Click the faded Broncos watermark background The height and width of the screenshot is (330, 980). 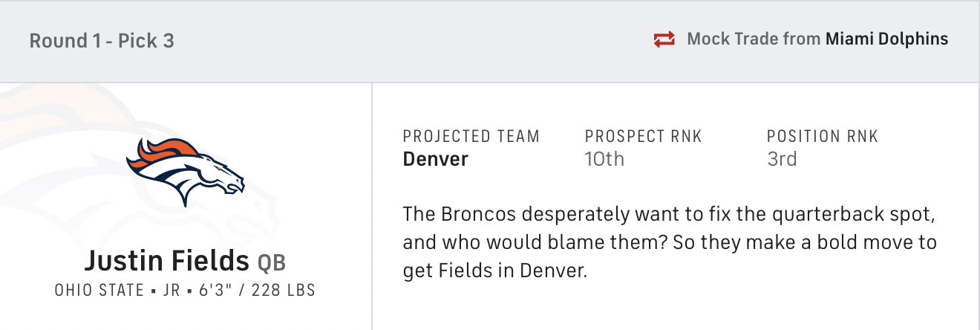(45, 134)
